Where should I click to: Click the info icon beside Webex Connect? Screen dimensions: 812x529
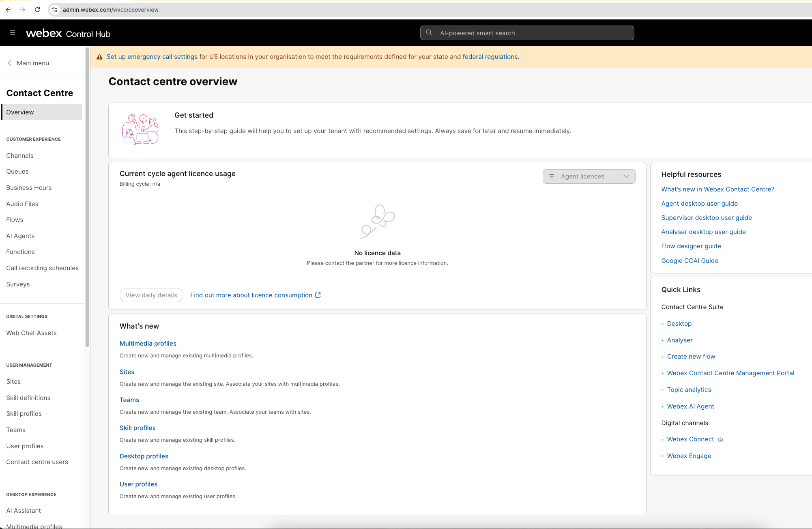pos(720,440)
